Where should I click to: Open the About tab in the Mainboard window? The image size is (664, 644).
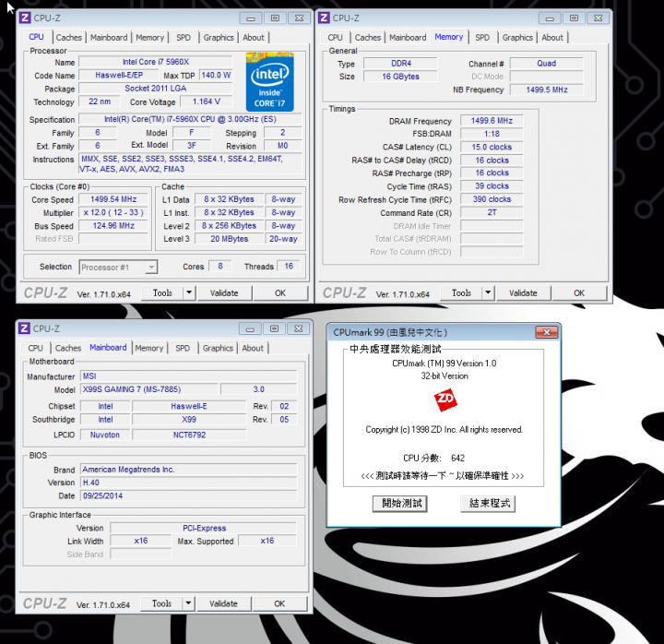253,348
